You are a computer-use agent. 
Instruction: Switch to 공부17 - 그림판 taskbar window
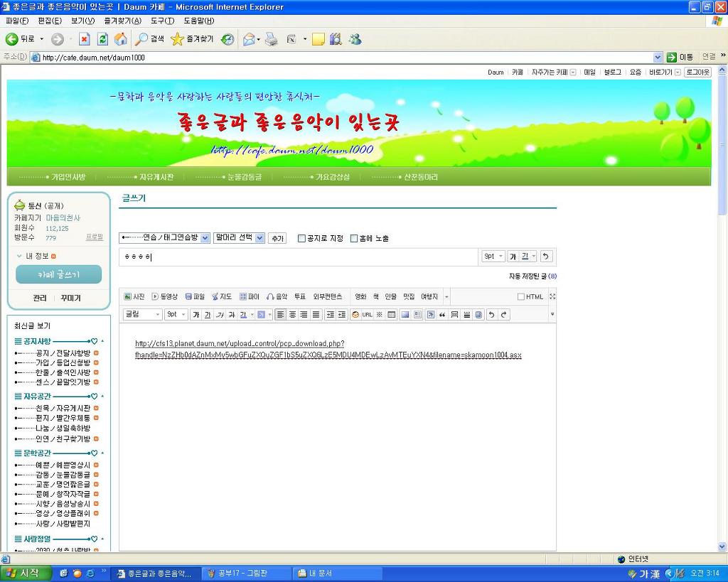[246, 573]
